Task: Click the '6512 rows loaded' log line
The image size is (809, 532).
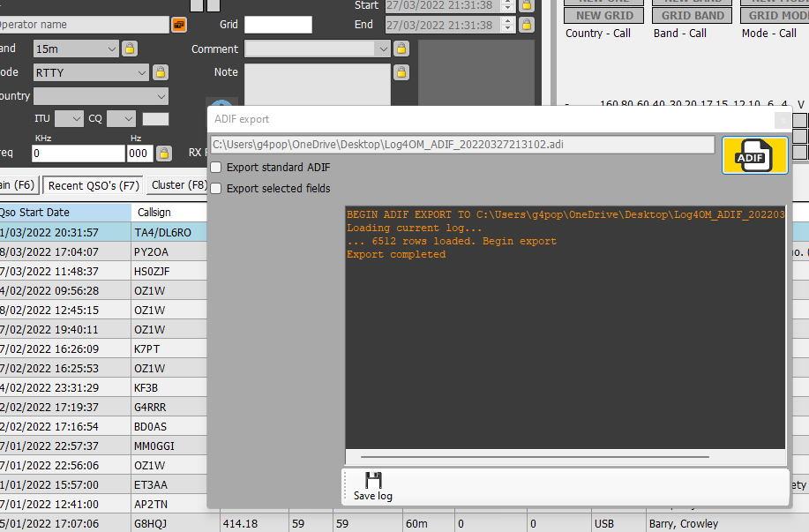Action: click(x=452, y=241)
